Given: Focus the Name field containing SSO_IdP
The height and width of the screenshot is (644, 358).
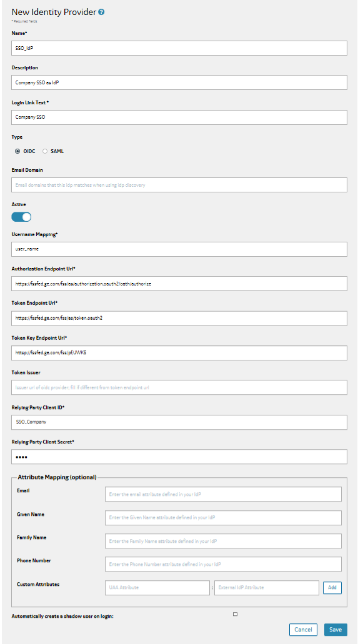Looking at the screenshot, I should click(x=179, y=47).
